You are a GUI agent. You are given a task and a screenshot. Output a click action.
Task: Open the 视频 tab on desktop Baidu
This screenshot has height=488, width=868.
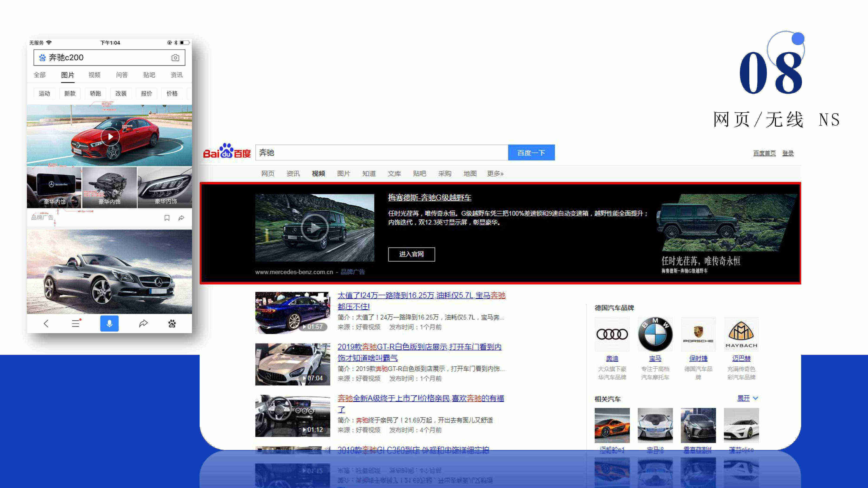tap(318, 174)
